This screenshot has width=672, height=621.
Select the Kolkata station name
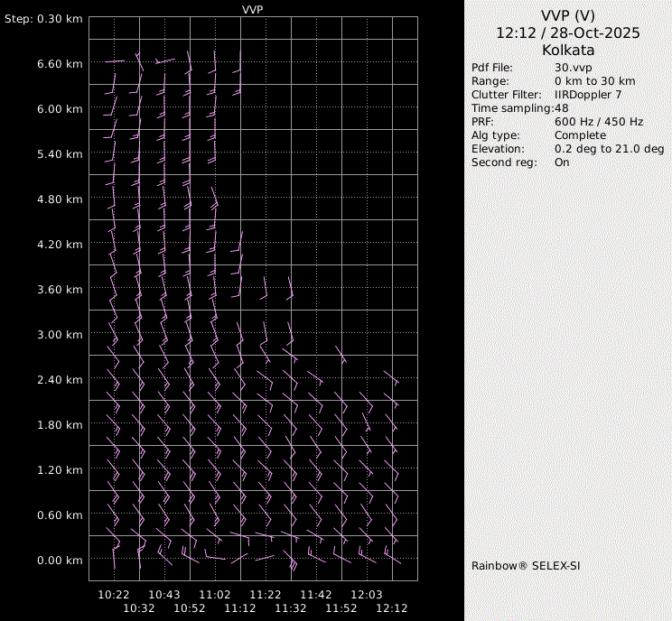[x=567, y=51]
